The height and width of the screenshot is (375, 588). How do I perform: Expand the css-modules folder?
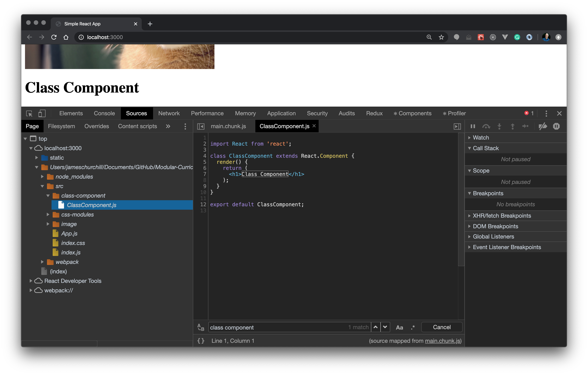tap(48, 215)
